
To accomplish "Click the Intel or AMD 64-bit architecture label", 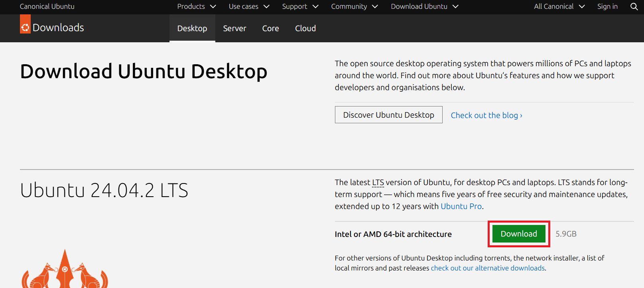I will pos(393,234).
